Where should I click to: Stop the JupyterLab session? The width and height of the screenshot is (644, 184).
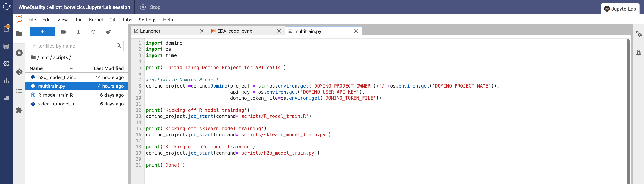click(x=150, y=7)
